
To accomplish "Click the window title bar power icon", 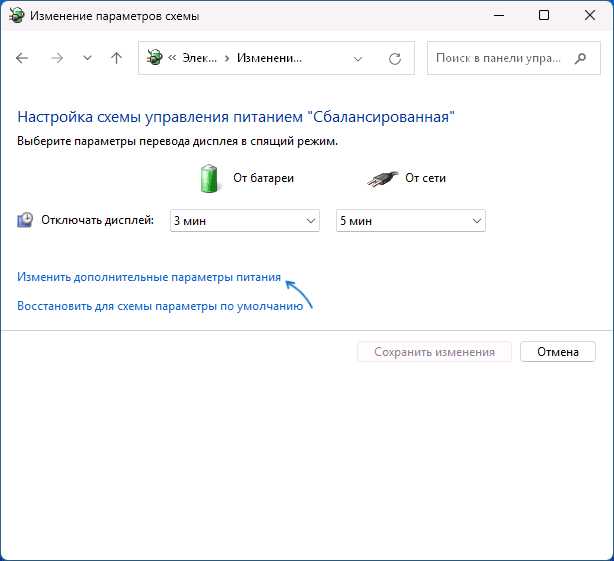I will [x=18, y=15].
